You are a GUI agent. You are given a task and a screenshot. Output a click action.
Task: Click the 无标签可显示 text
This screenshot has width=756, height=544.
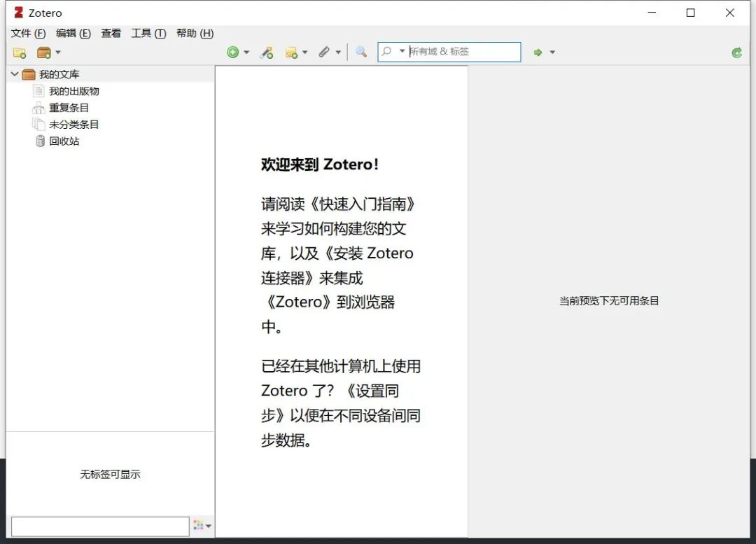(x=110, y=474)
